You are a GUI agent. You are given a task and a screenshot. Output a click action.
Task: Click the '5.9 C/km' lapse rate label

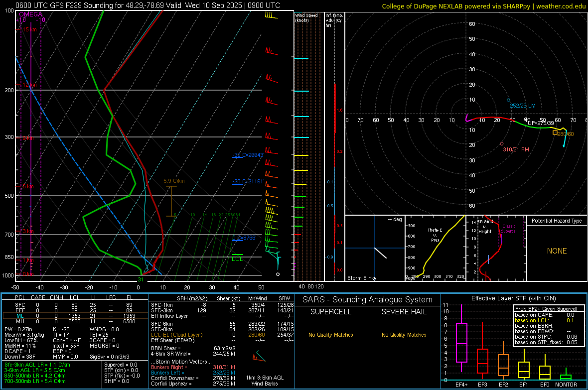pyautogui.click(x=174, y=181)
